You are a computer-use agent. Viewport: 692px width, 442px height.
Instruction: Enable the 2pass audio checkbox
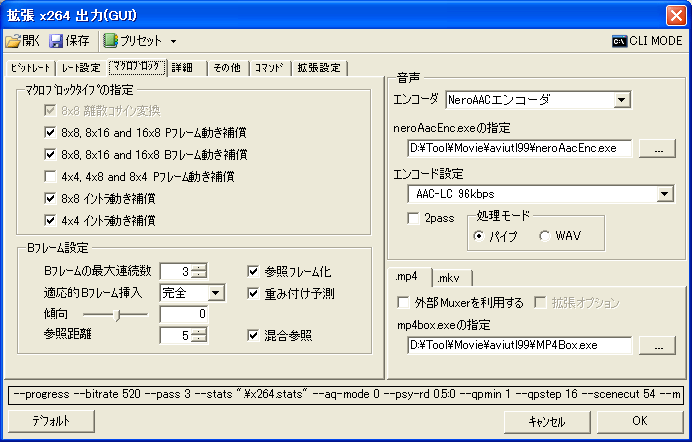(414, 218)
